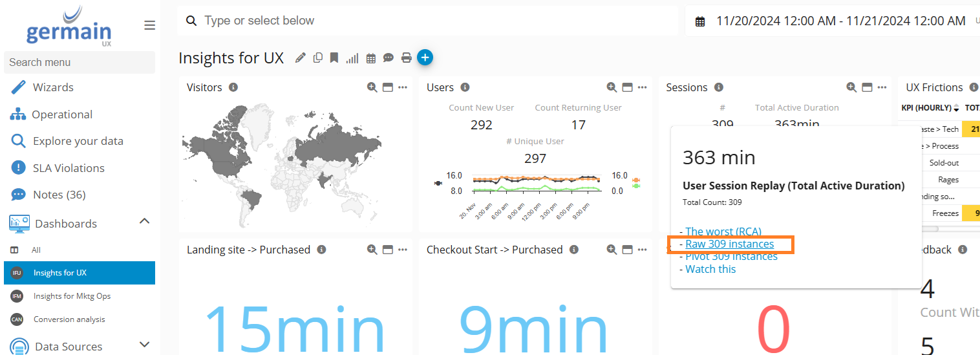Click the bookmark icon beside dashboard title
The image size is (980, 355).
(334, 58)
